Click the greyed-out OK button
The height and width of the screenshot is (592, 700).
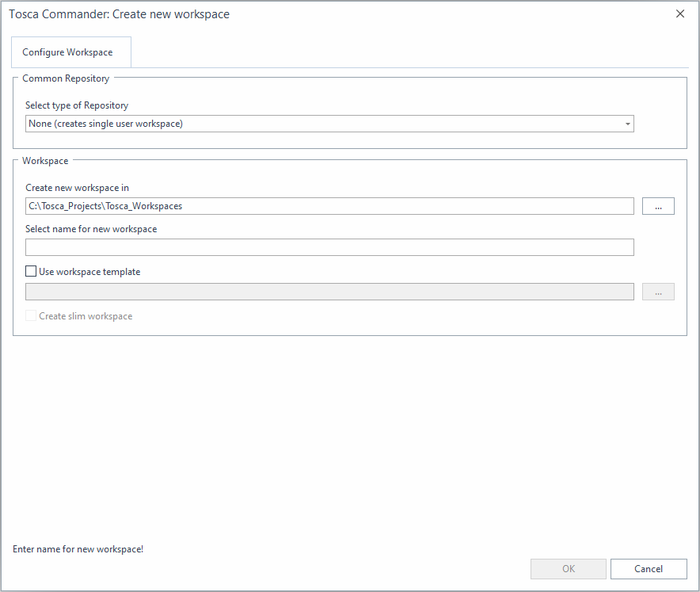[x=569, y=568]
